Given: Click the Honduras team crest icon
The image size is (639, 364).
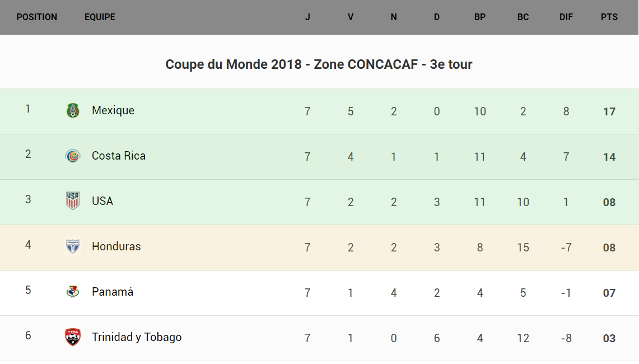Looking at the screenshot, I should click(73, 246).
